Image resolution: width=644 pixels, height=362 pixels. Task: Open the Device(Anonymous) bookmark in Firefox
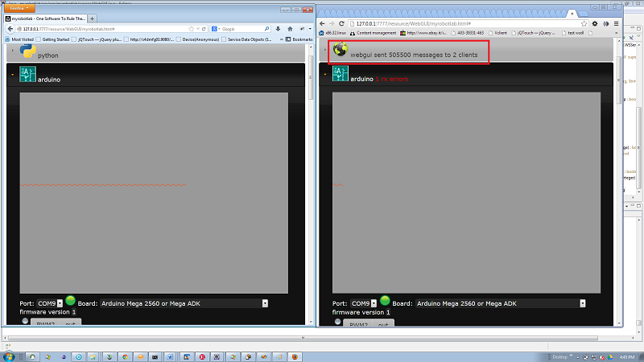197,39
